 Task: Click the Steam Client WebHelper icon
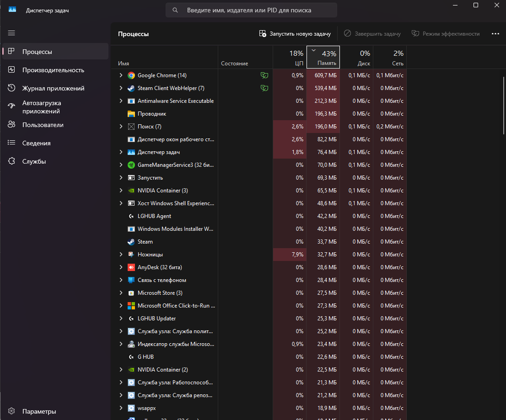pyautogui.click(x=131, y=88)
